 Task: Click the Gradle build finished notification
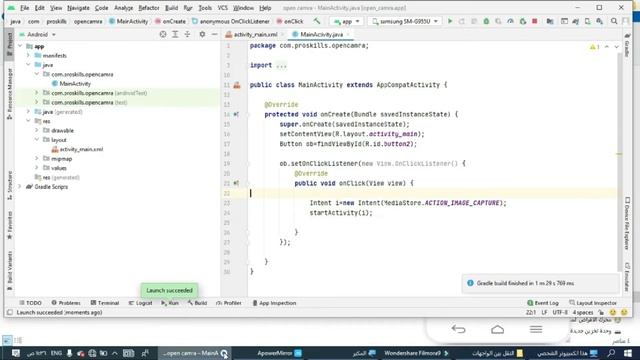[x=541, y=283]
